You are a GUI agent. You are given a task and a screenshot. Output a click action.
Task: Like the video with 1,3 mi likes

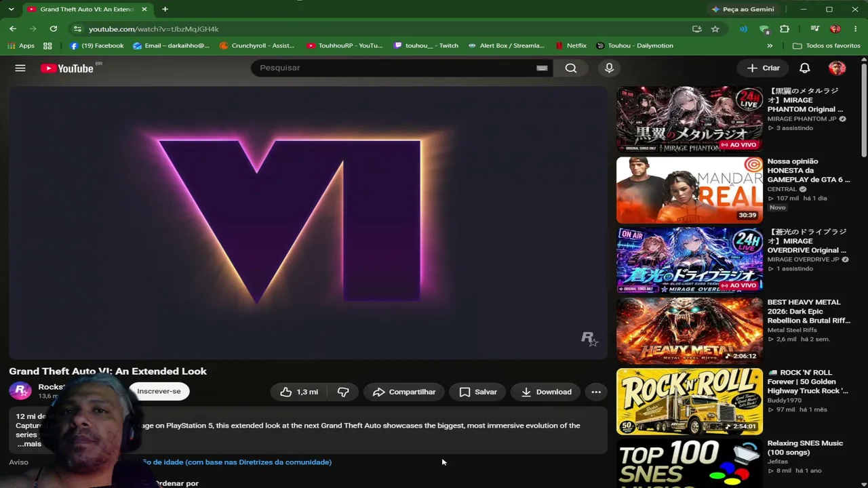click(299, 392)
